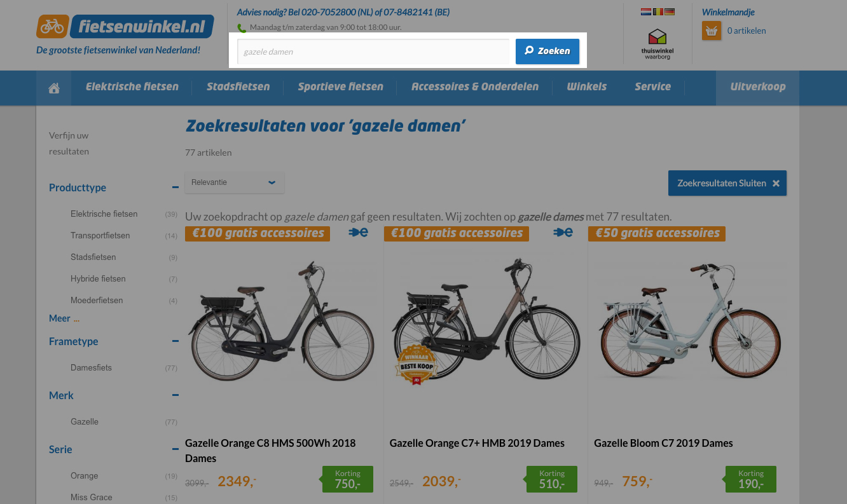Select the Belgian flag language icon
The width and height of the screenshot is (847, 504).
click(658, 11)
